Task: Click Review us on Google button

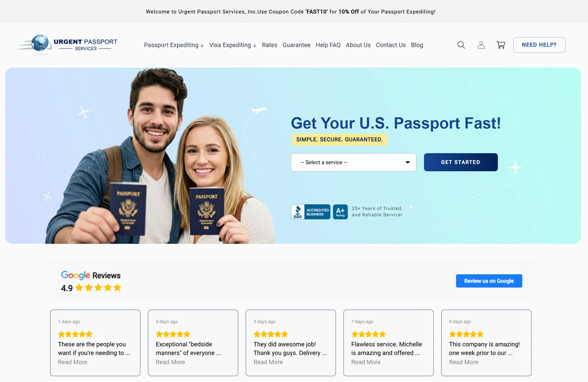Action: point(489,281)
